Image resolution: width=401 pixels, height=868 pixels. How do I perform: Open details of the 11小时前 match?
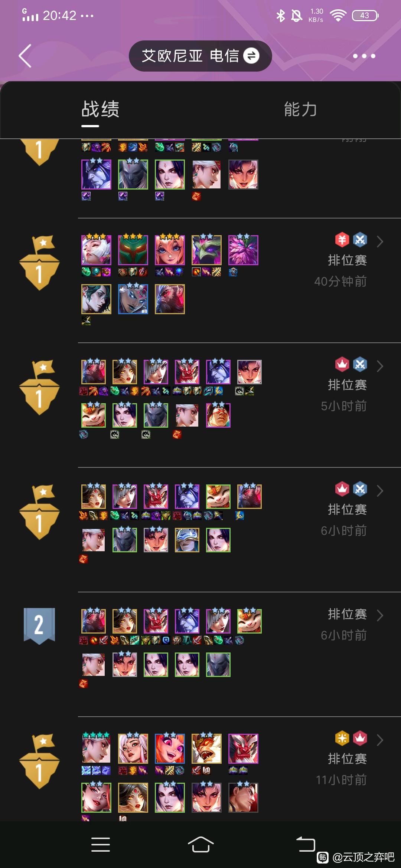380,740
